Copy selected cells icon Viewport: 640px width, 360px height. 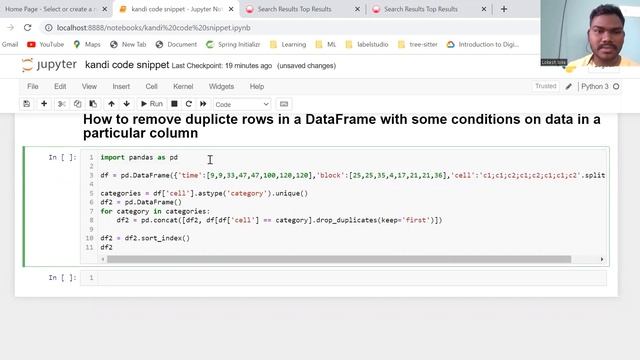click(77, 104)
